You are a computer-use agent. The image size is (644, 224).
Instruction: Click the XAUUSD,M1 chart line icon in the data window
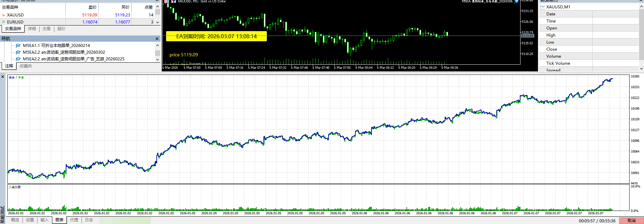click(x=543, y=7)
